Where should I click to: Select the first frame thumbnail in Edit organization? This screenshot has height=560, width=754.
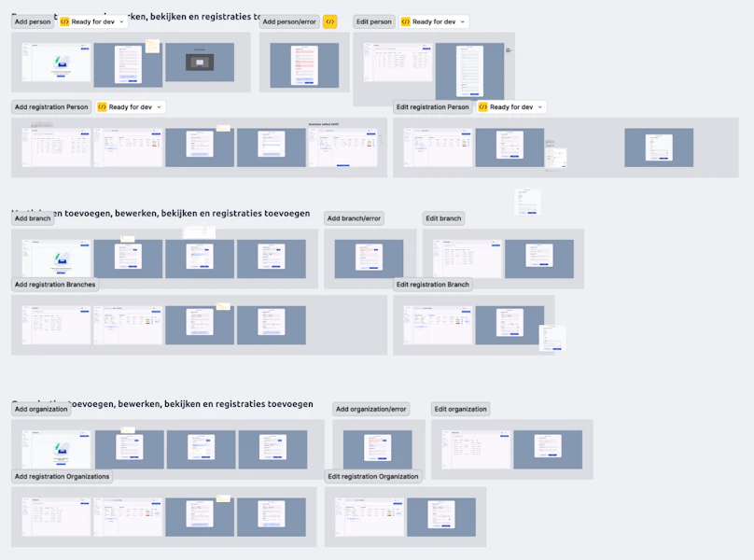tap(476, 449)
